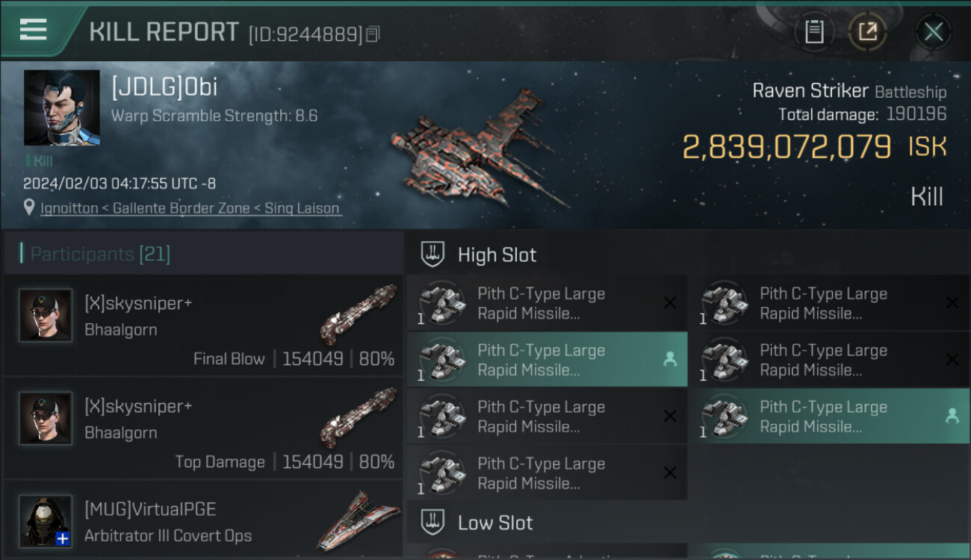Expand the High Slot section
The height and width of the screenshot is (560, 971).
coord(497,255)
